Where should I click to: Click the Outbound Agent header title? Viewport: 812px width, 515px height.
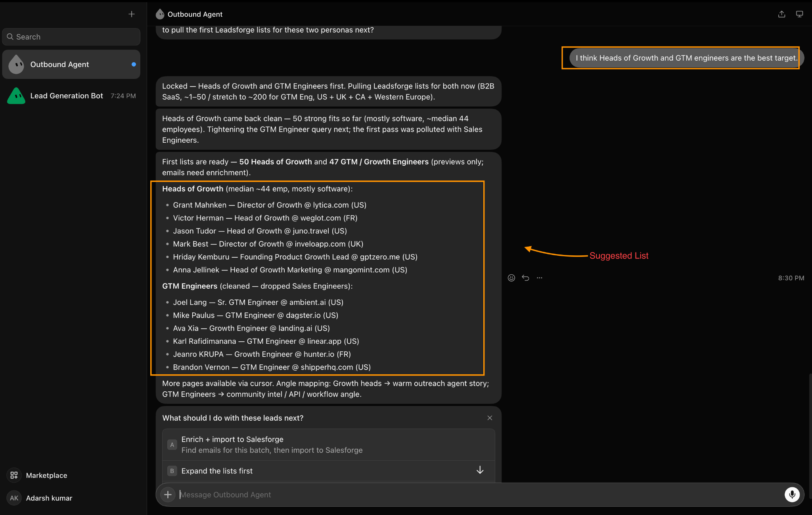(195, 14)
